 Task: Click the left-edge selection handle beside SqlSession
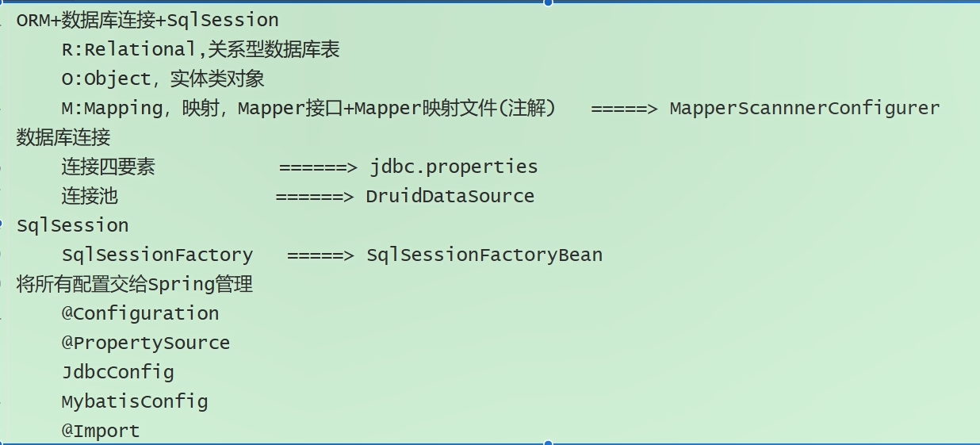pos(2,224)
